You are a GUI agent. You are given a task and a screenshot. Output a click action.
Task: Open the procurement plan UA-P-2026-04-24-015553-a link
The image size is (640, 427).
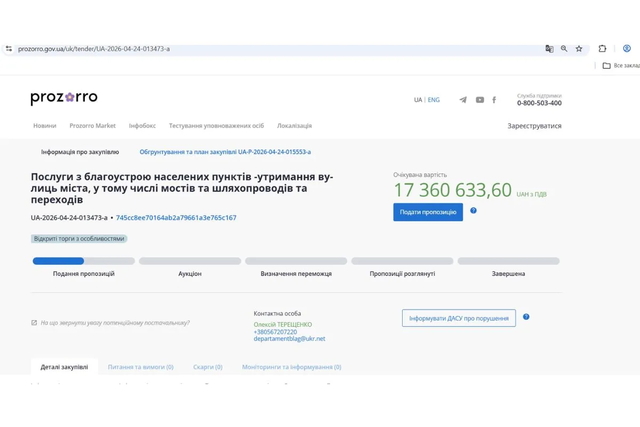pos(225,152)
